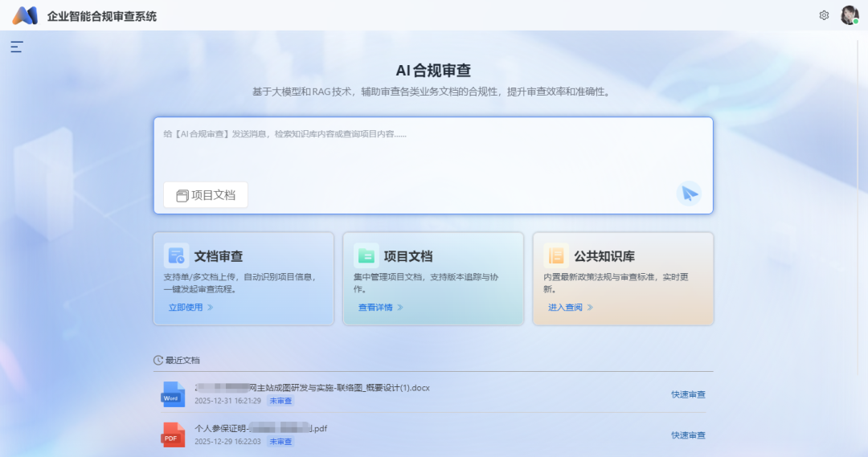This screenshot has height=457, width=868.
Task: Click the chevron after 进入查阅
Action: pyautogui.click(x=590, y=307)
